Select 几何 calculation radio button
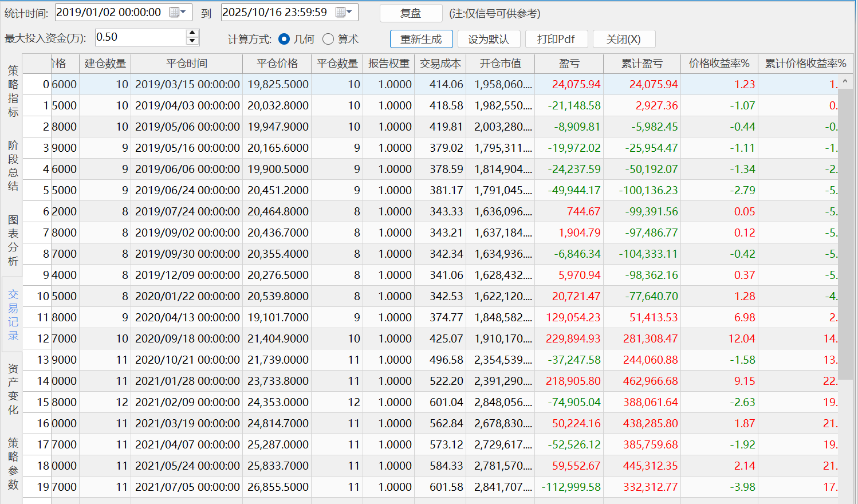This screenshot has width=858, height=504. tap(284, 39)
